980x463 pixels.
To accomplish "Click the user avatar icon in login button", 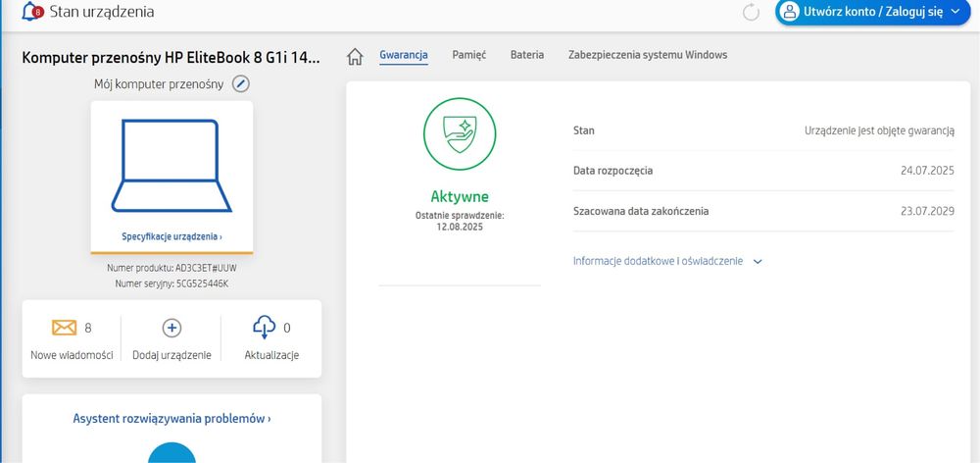I will tap(791, 11).
